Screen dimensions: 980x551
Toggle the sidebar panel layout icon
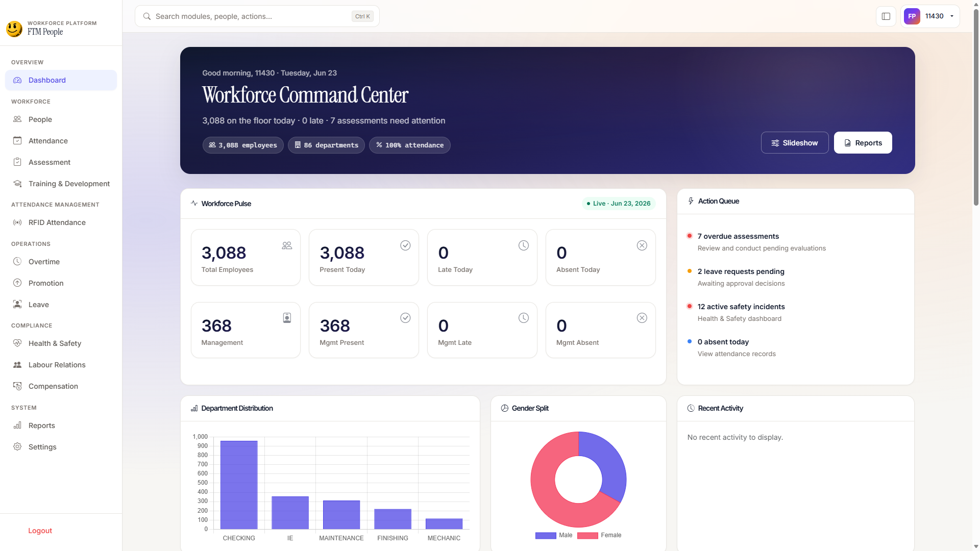click(886, 16)
